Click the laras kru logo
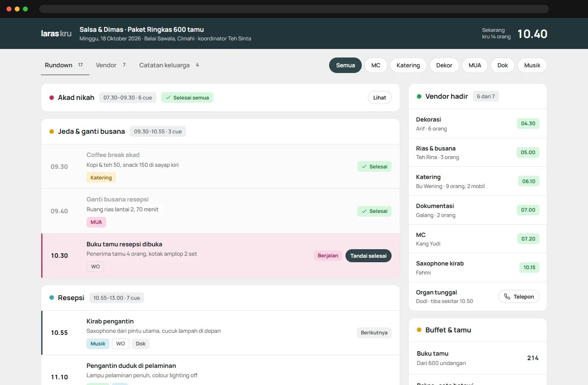This screenshot has height=385, width=588. [56, 33]
